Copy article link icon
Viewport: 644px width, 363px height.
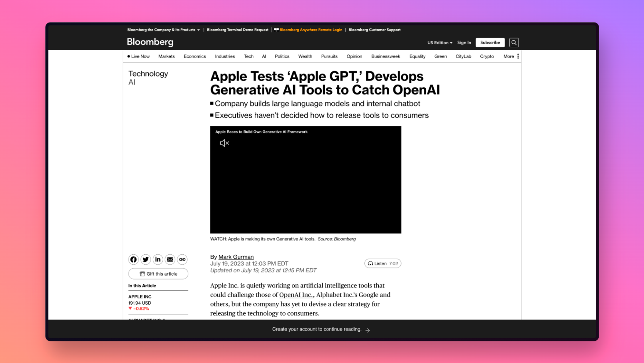(182, 260)
